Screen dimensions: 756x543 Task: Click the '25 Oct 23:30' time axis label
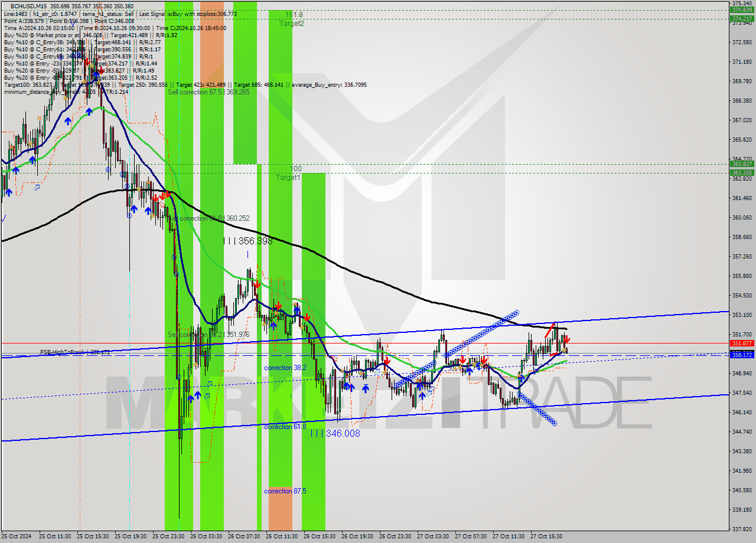[168, 537]
